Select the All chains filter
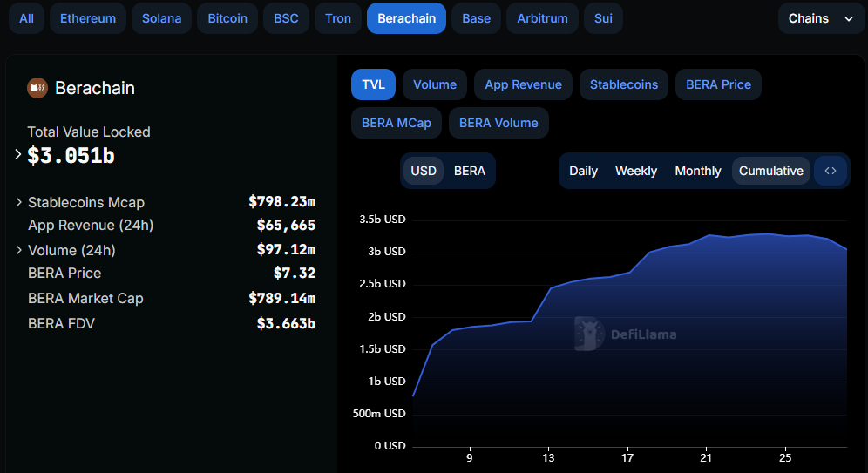Image resolution: width=868 pixels, height=473 pixels. (26, 18)
